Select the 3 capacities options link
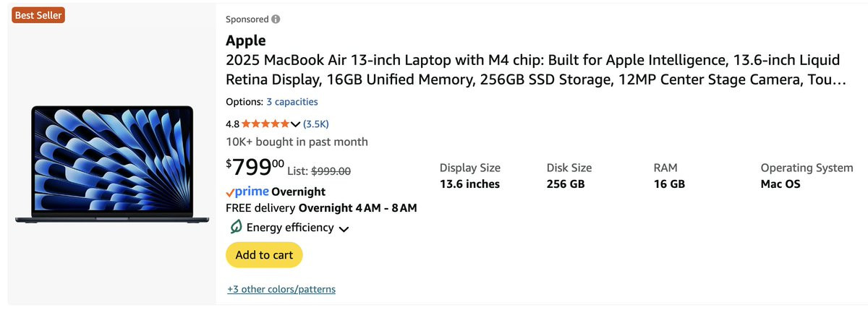868x310 pixels. (x=292, y=102)
